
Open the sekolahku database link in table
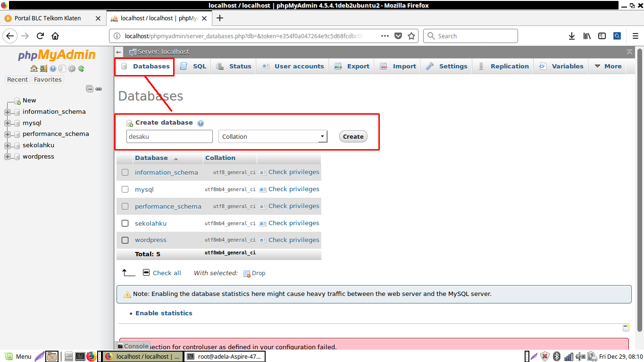151,223
